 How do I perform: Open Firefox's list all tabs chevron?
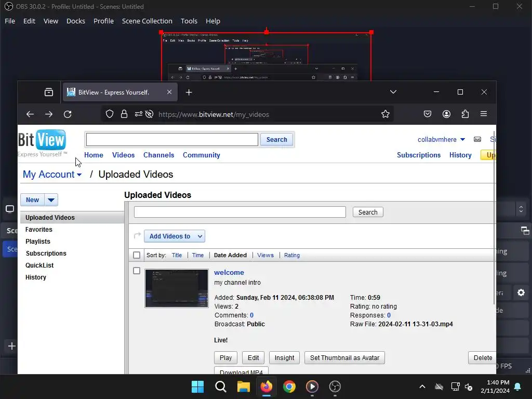click(x=393, y=92)
